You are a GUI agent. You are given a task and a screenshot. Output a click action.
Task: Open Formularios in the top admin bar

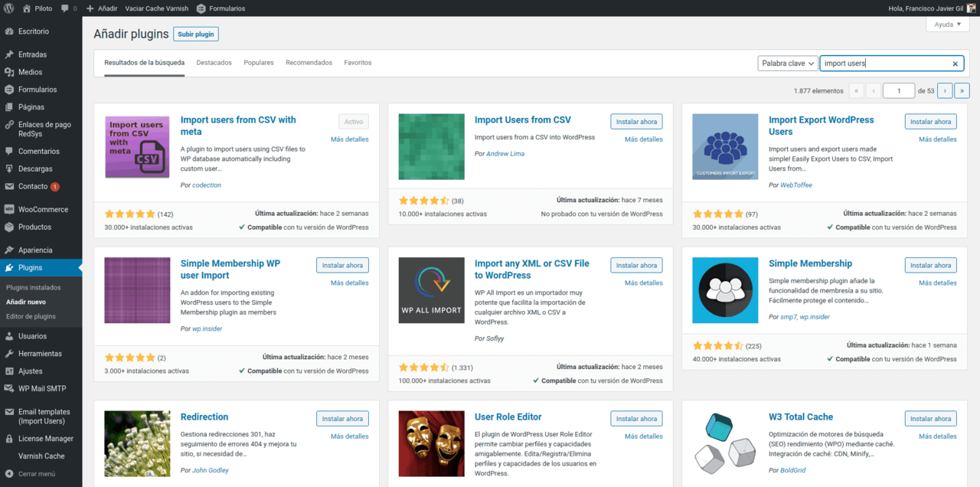click(x=220, y=8)
